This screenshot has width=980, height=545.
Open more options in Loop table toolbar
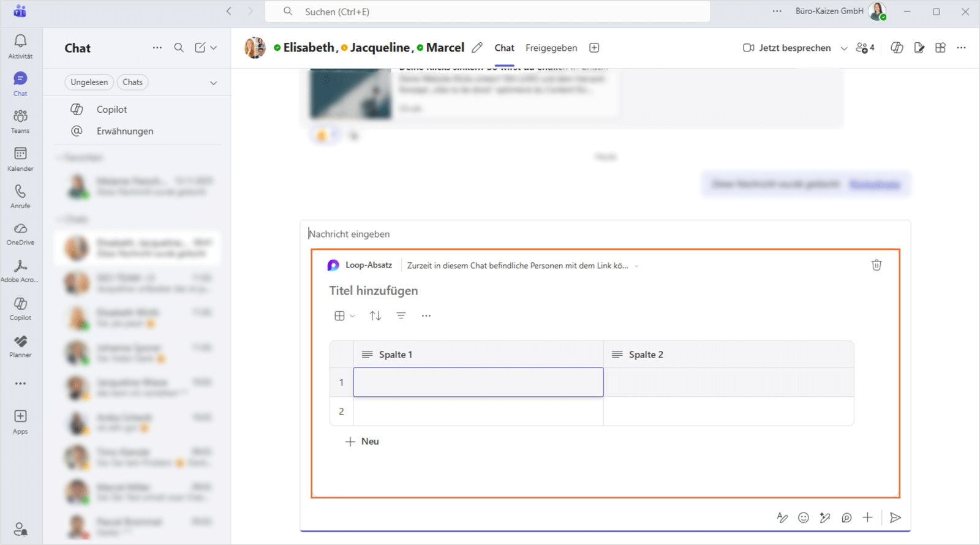coord(426,316)
